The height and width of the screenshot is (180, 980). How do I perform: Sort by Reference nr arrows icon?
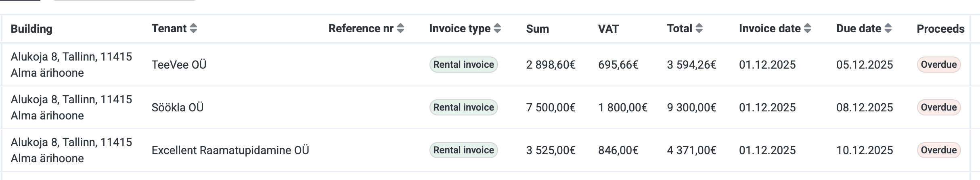(x=400, y=28)
